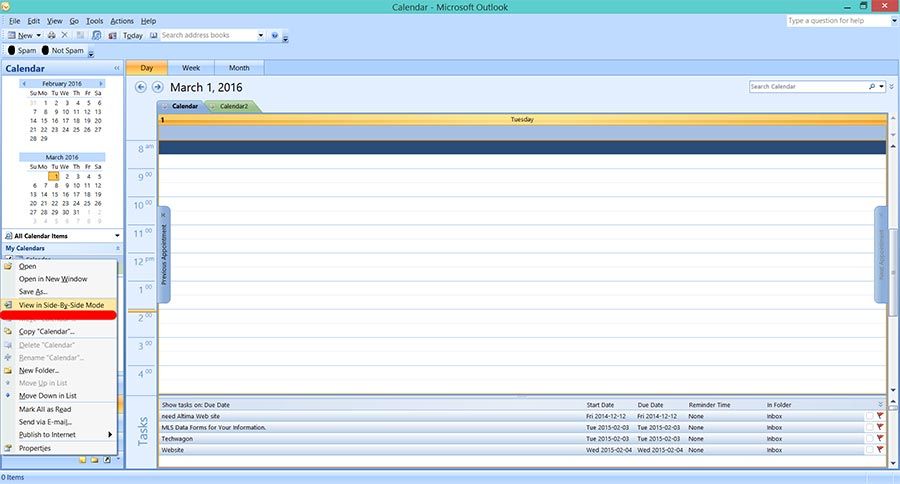
Task: Collapse the My Calendars group
Action: click(118, 249)
